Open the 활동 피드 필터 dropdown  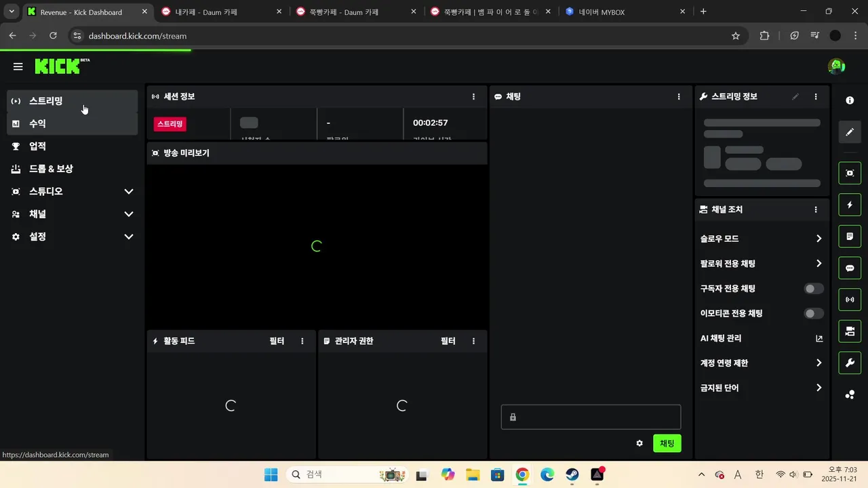[x=277, y=341]
